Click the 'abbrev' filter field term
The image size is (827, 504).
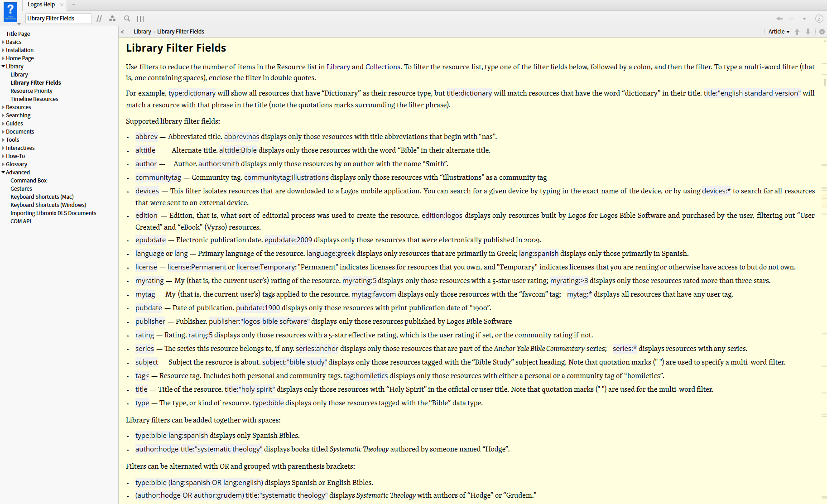pos(146,137)
